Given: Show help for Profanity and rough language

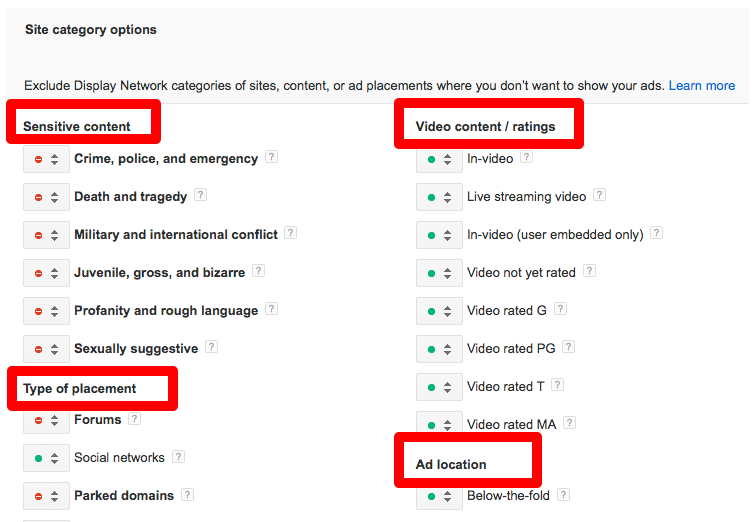Looking at the screenshot, I should 272,310.
